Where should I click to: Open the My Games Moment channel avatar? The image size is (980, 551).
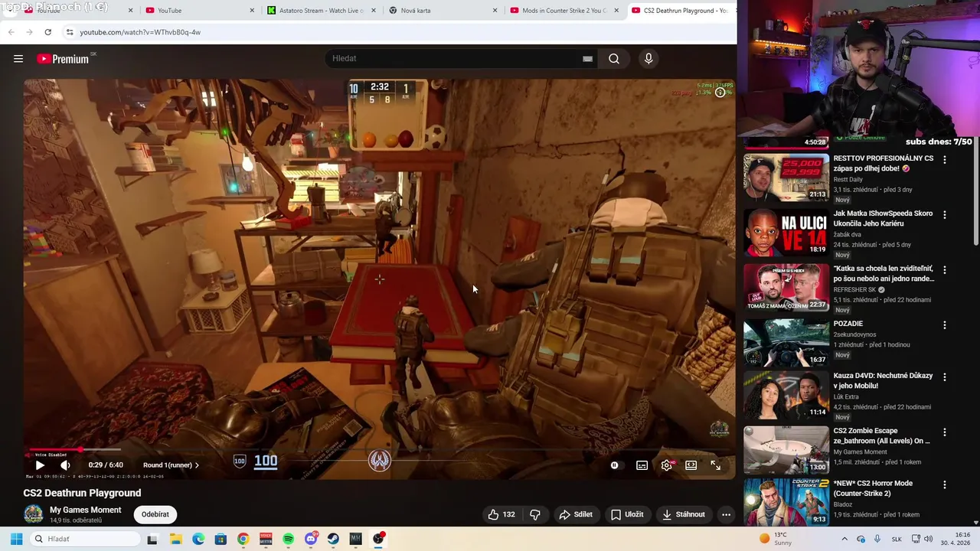34,514
